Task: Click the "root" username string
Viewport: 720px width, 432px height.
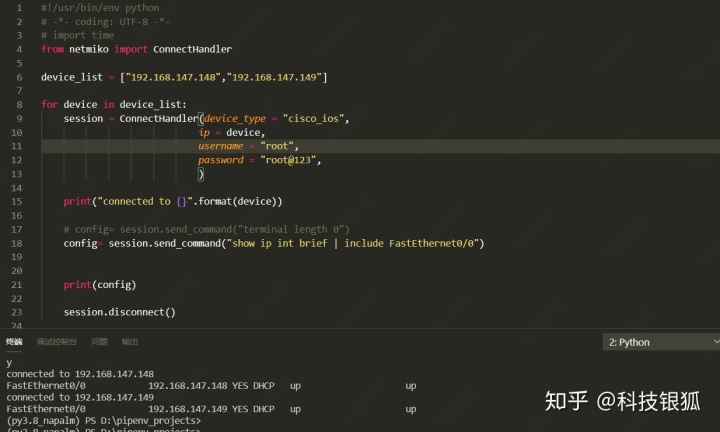Action: [x=277, y=146]
